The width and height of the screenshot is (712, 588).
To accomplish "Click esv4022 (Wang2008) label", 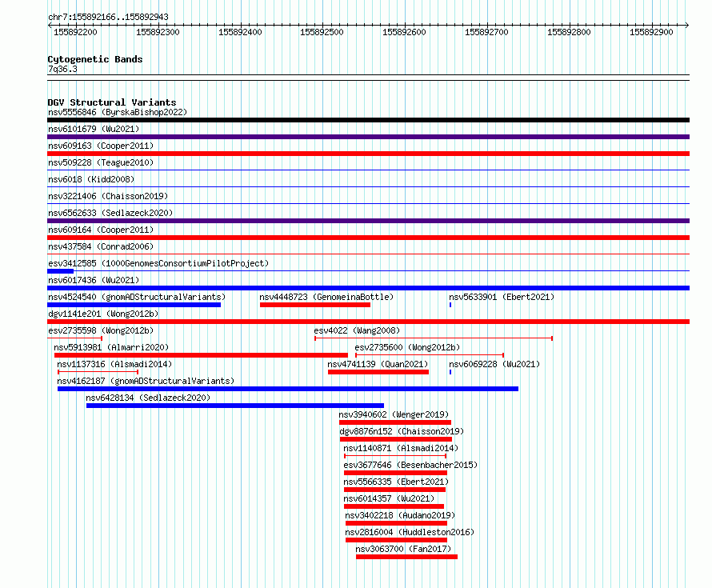I will pos(357,330).
